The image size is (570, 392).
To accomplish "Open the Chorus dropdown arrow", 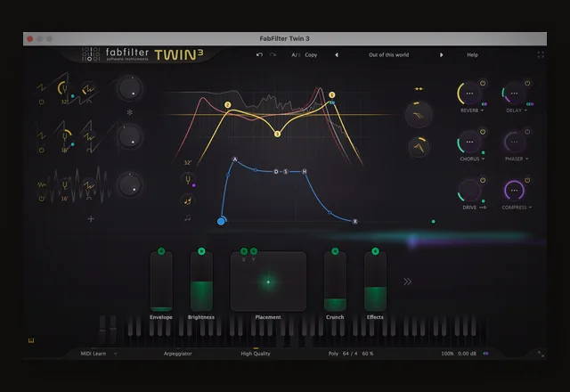I will tap(483, 159).
